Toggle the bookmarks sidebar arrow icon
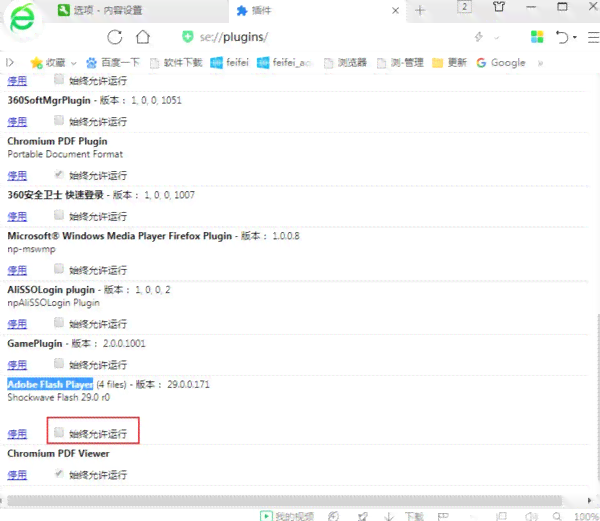 pos(10,62)
